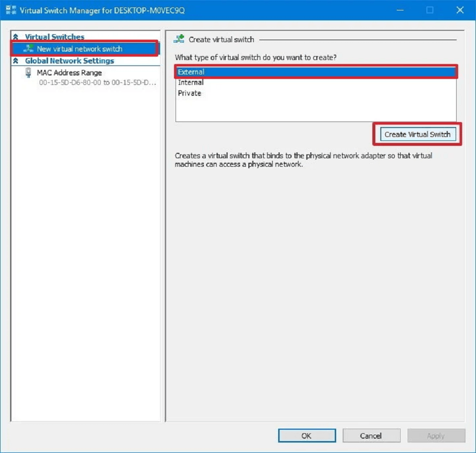This screenshot has height=453, width=476.
Task: Select New virtual network switch item
Action: click(85, 49)
